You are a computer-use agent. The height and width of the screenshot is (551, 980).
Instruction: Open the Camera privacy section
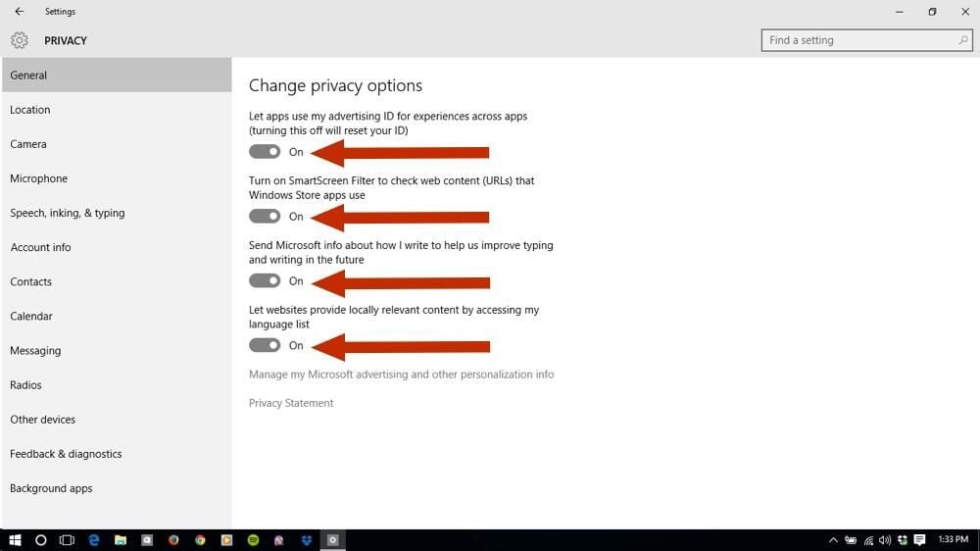point(117,144)
